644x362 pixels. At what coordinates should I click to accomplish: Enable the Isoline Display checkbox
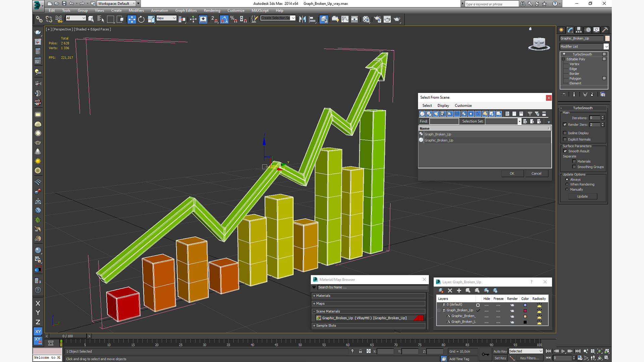coord(565,133)
